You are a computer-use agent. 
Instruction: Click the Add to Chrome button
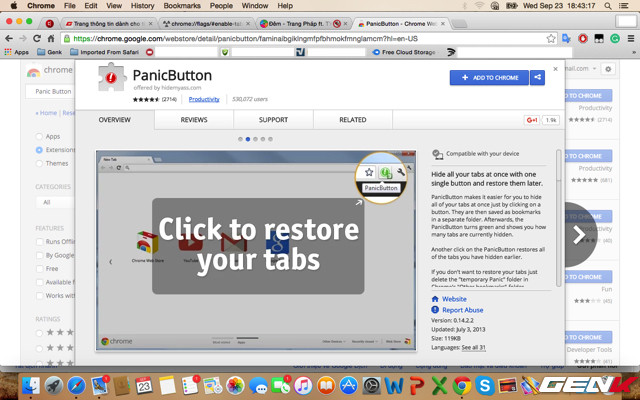click(x=489, y=77)
